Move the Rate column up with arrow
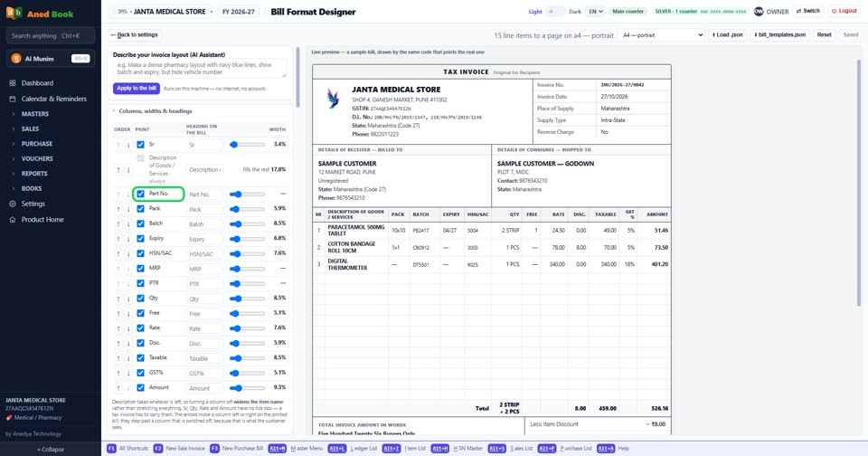Screen dimensions: 868x456 (118, 328)
